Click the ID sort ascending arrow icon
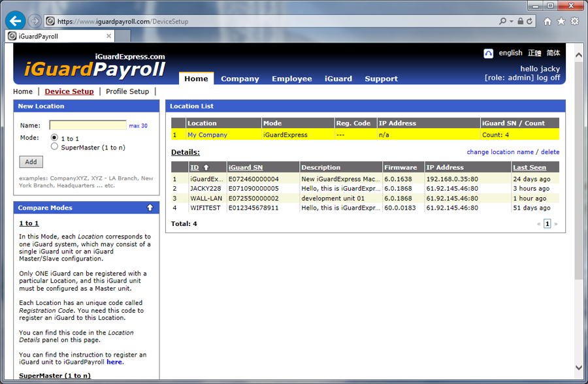Screen dimensions: 588x384 tap(206, 168)
